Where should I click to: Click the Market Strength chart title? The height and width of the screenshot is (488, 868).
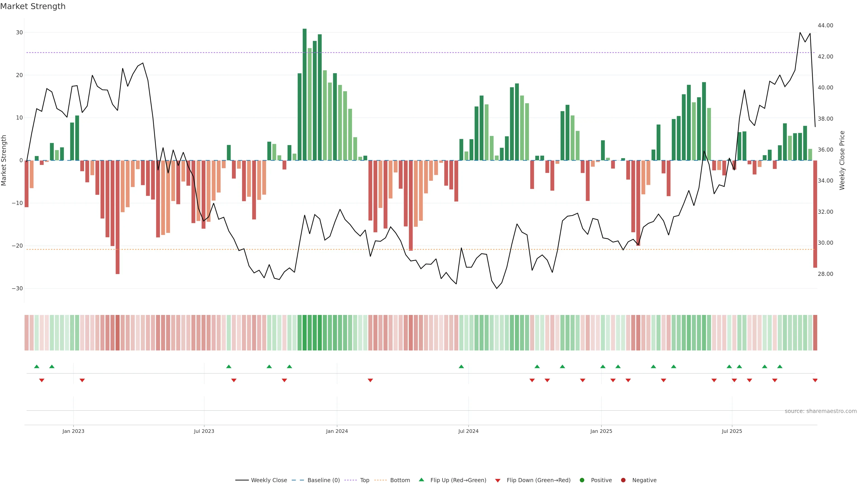(33, 6)
